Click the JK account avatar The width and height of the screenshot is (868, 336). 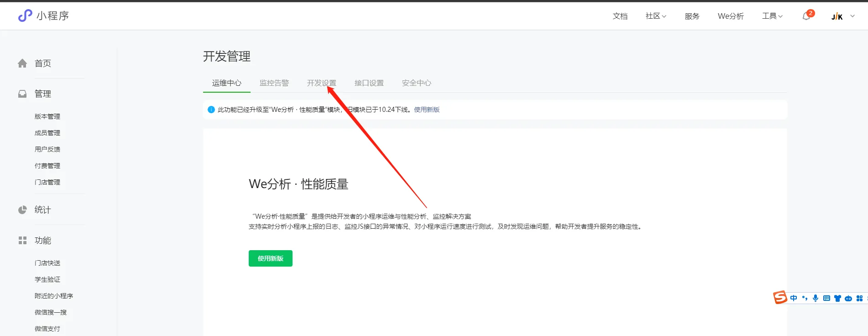(837, 16)
